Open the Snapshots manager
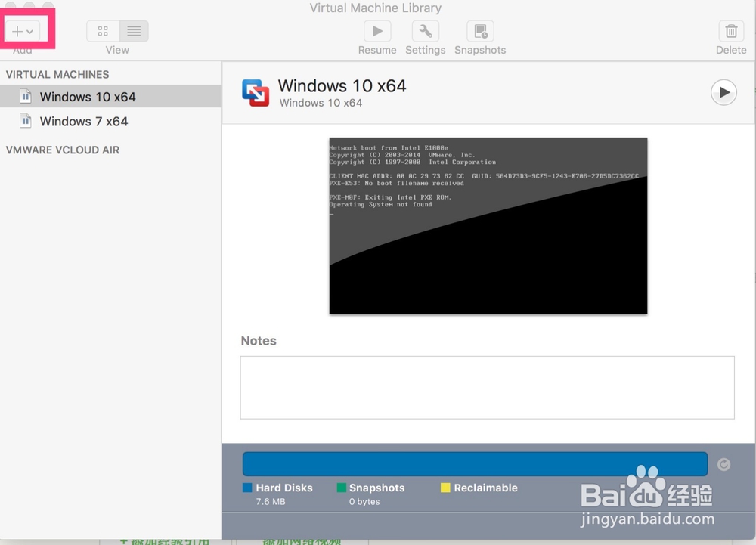Screen dimensions: 756x545 coord(480,31)
